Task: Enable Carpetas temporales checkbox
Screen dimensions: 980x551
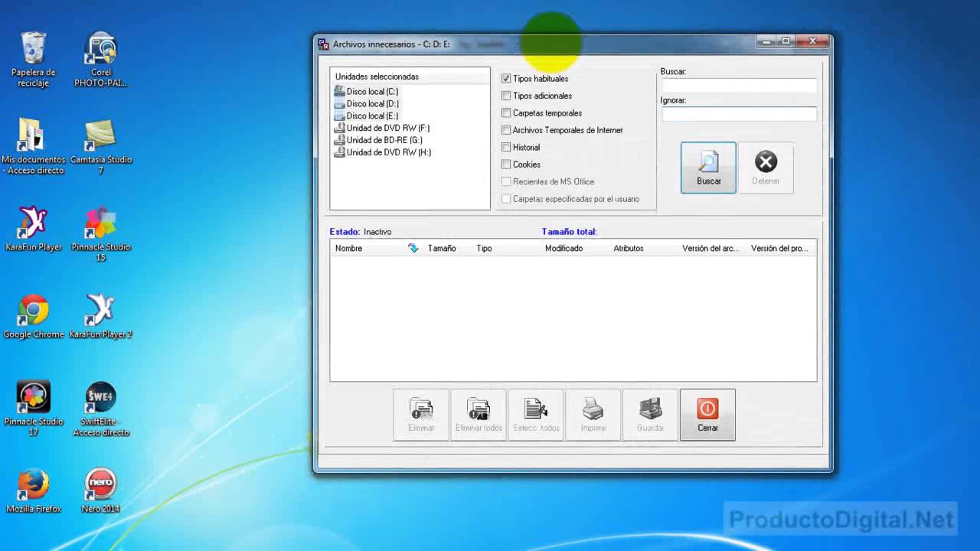Action: pyautogui.click(x=506, y=113)
